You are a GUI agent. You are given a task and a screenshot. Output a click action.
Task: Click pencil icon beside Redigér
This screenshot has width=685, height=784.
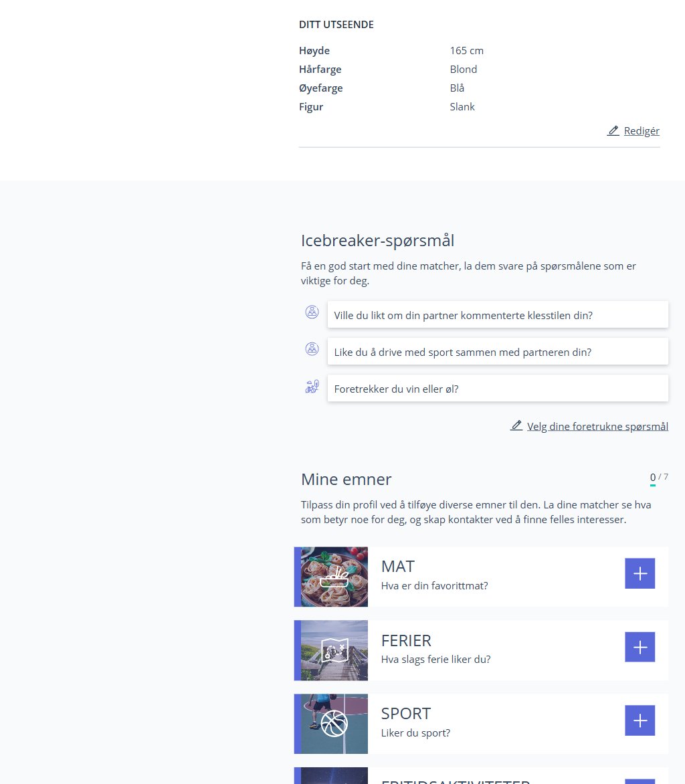[613, 130]
